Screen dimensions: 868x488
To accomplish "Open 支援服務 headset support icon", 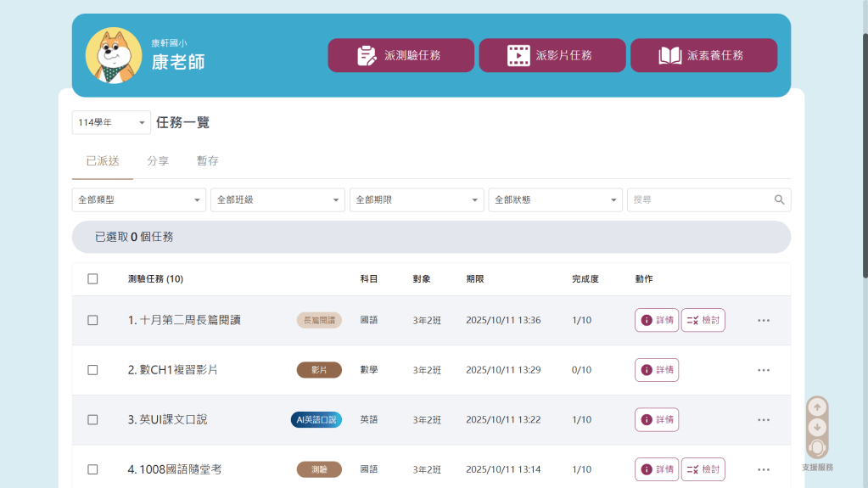I will tap(817, 447).
